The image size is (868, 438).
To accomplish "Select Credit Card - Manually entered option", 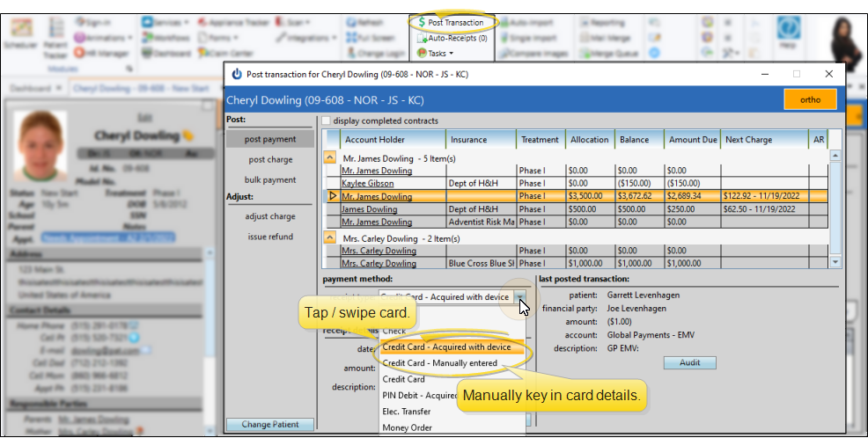I will (440, 363).
